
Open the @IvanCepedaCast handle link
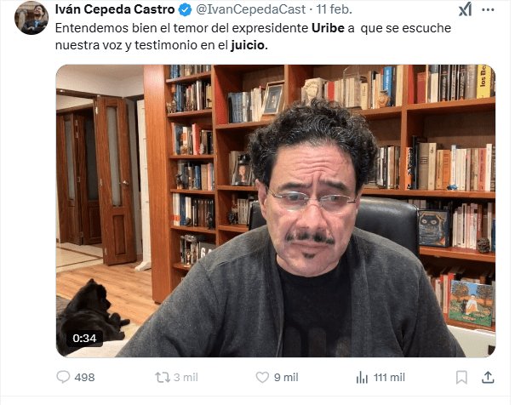[x=251, y=9]
